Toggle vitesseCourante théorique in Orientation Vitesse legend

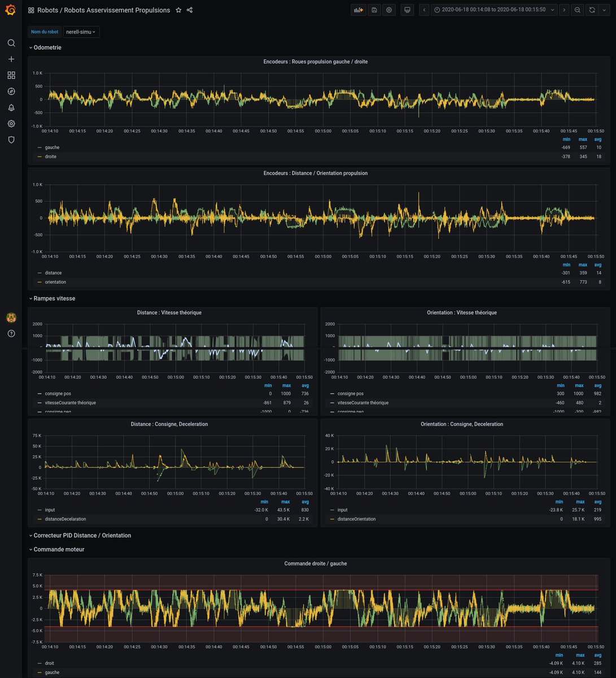click(x=363, y=403)
